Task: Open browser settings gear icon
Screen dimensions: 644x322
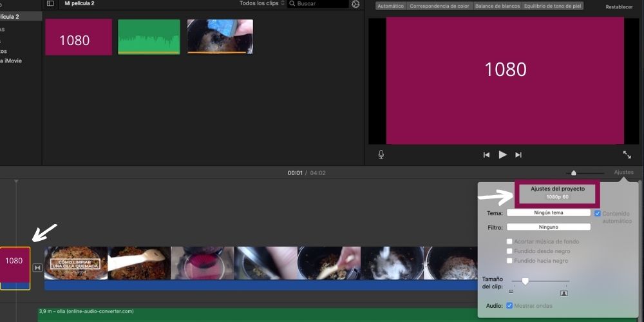Action: (x=355, y=4)
